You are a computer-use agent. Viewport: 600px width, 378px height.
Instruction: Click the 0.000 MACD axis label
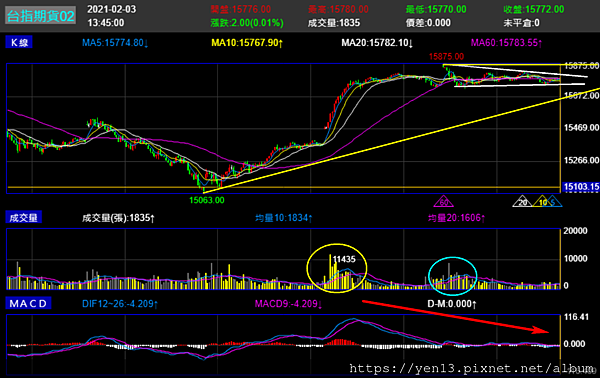(574, 344)
